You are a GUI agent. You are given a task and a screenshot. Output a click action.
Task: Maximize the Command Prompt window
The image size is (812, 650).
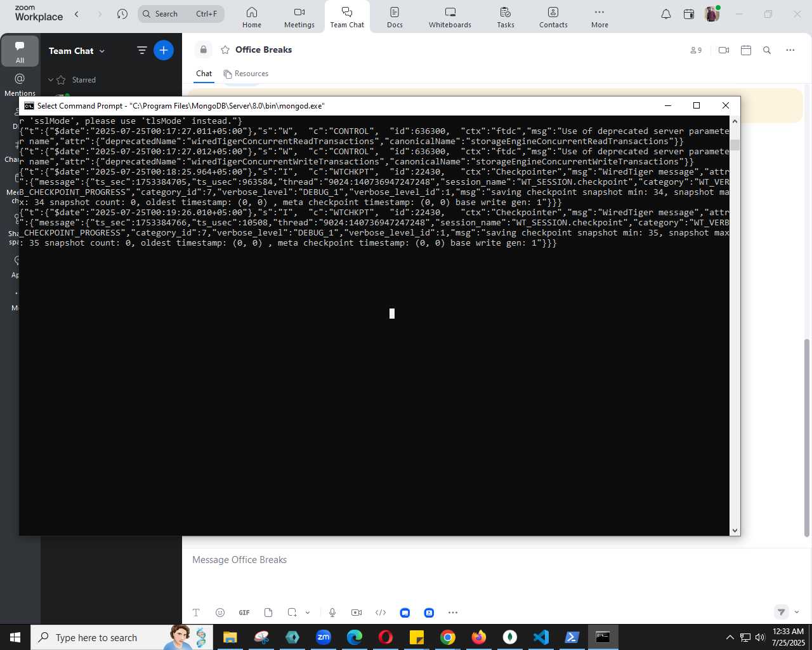coord(697,105)
